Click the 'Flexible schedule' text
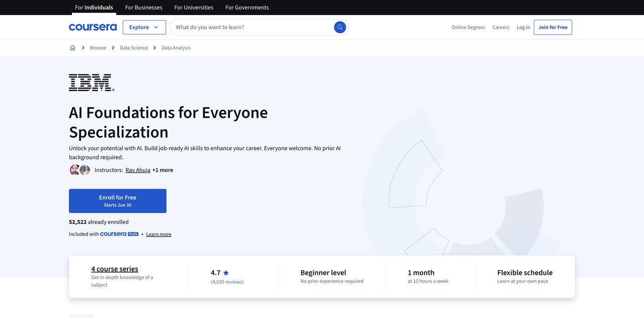 pyautogui.click(x=525, y=273)
